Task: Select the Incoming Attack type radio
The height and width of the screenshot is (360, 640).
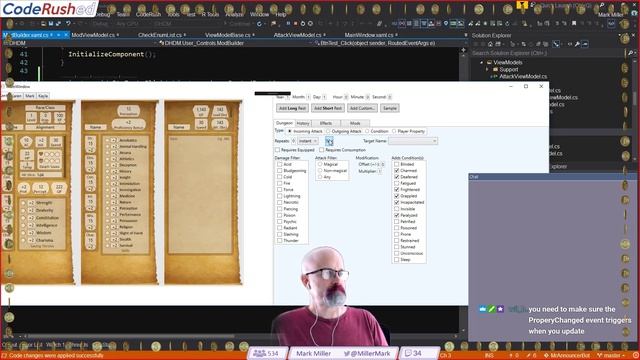Action: (290, 131)
